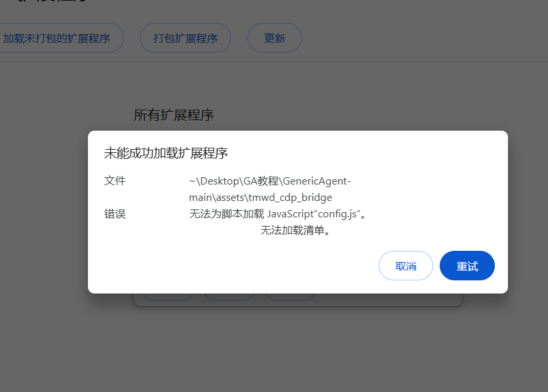The width and height of the screenshot is (548, 392).
Task: Click rightmost partially hidden button under dialog
Action: [290, 297]
